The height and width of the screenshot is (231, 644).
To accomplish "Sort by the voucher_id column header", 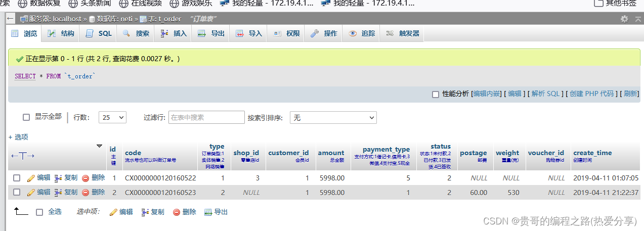I will click(x=546, y=153).
